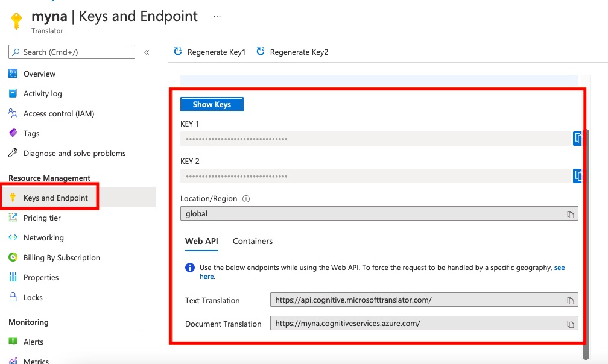Viewport: 608px width, 364px height.
Task: Click the Access control (IAM) people icon
Action: pos(13,113)
